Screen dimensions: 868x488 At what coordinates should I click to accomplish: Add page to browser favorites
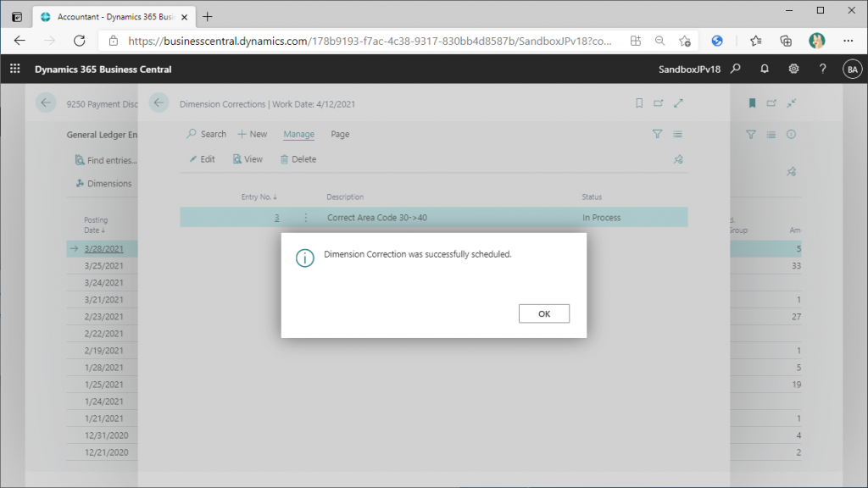(685, 41)
